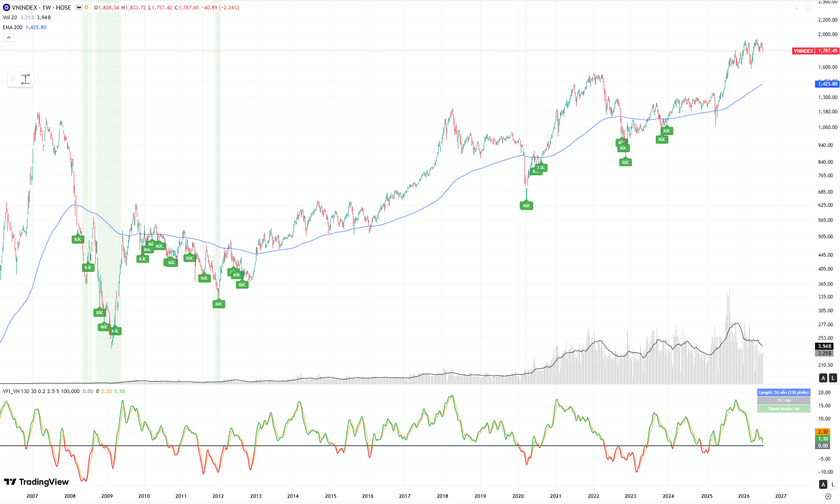Viewport: 840px width, 504px height.
Task: Click the open price value 1,828.34
Action: click(109, 8)
